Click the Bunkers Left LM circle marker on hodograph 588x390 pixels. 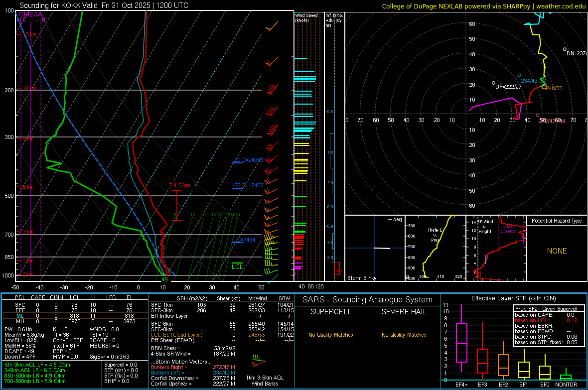pos(519,75)
